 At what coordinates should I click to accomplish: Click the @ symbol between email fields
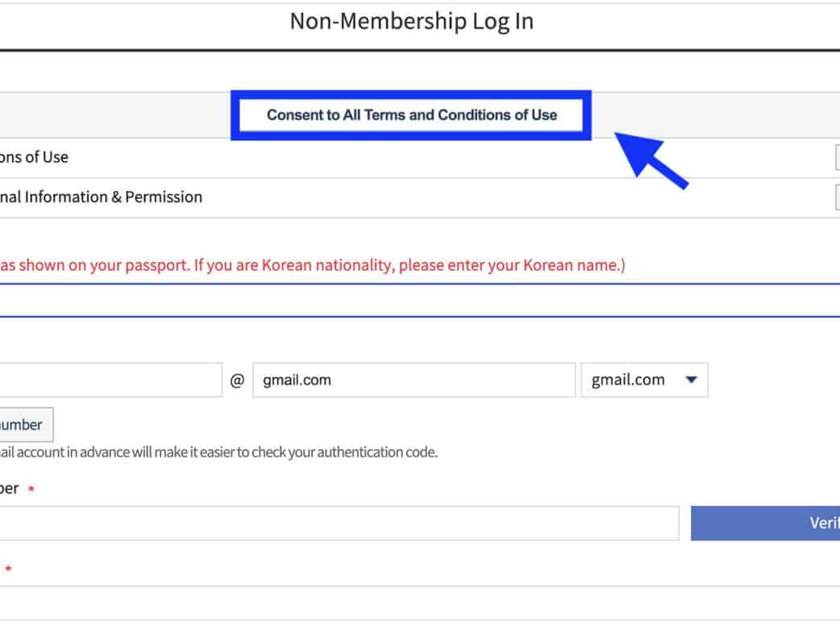click(x=237, y=380)
